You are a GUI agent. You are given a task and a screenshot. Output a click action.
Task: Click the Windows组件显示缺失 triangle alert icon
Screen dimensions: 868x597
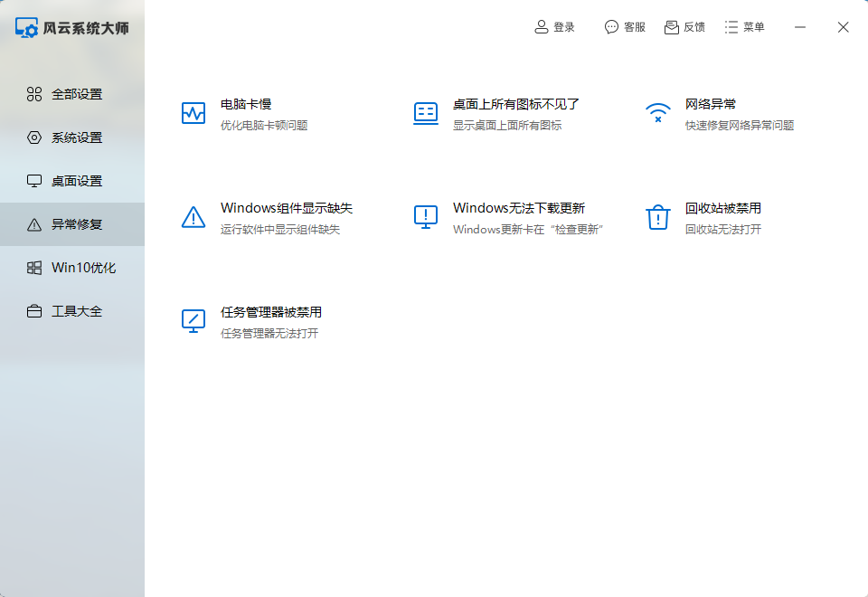tap(193, 217)
